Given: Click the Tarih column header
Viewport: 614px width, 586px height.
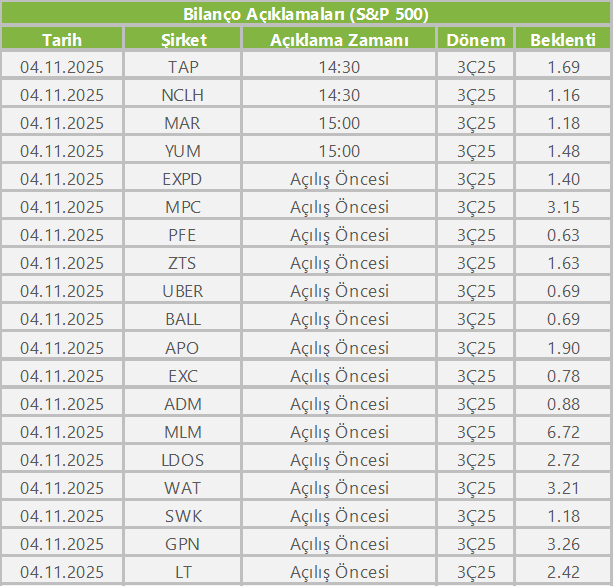Looking at the screenshot, I should [x=61, y=40].
